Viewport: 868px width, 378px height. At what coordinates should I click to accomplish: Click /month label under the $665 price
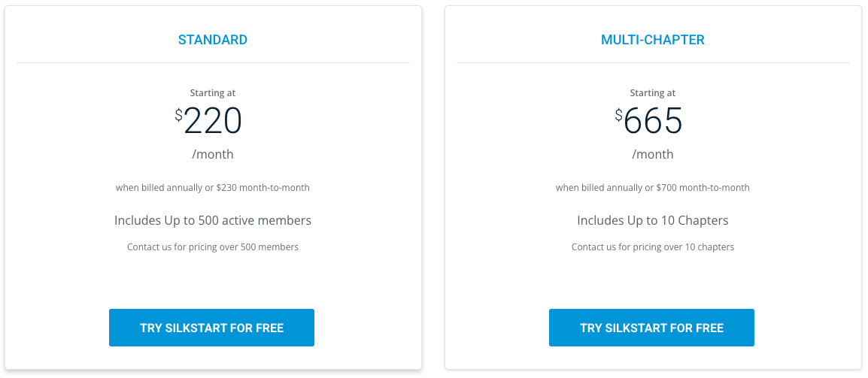653,154
